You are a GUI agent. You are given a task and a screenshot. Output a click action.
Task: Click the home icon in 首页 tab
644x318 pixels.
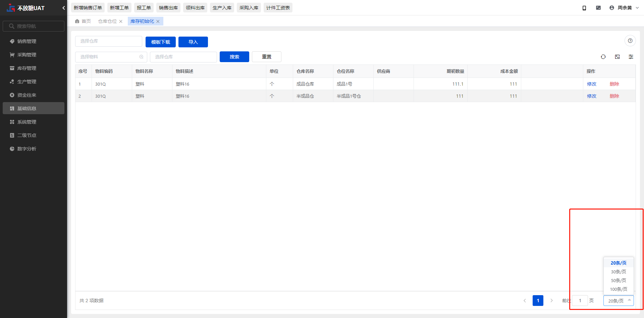(77, 21)
